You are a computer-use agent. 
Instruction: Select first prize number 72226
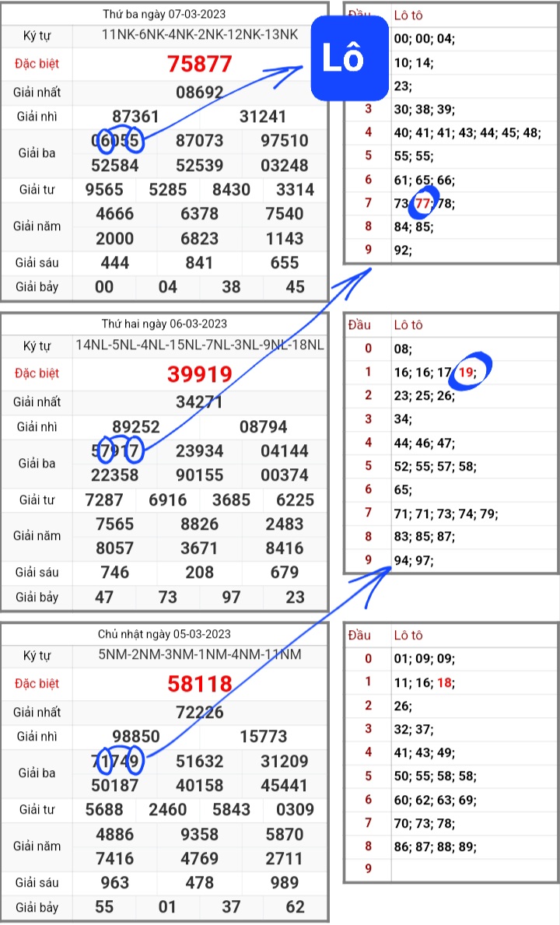click(200, 712)
